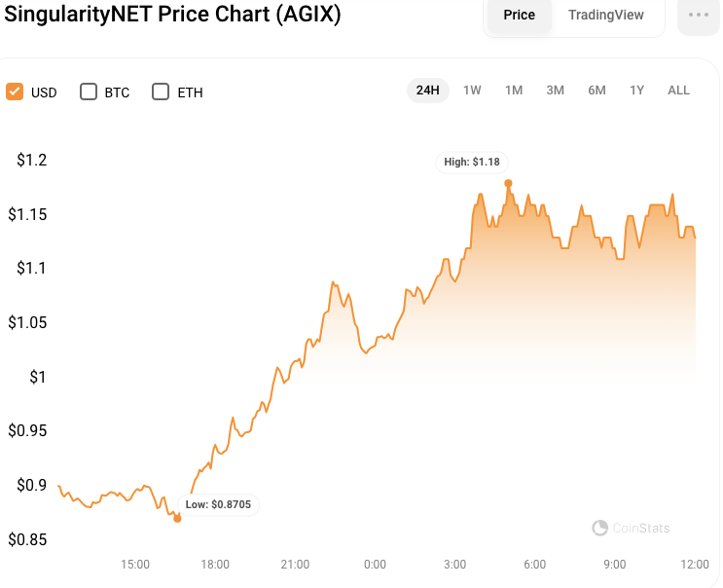723x588 pixels.
Task: Uncheck the USD currency checkbox
Action: coord(15,92)
